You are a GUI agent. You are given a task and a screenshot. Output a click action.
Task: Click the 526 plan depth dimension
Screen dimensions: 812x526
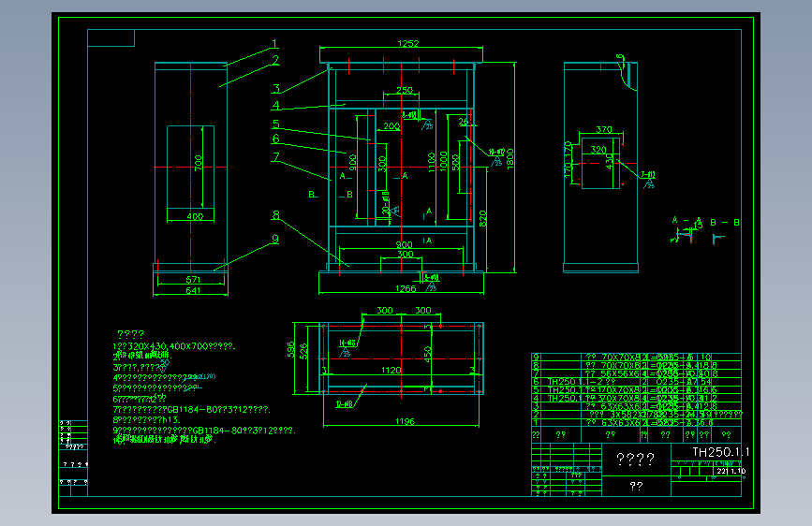pos(303,351)
